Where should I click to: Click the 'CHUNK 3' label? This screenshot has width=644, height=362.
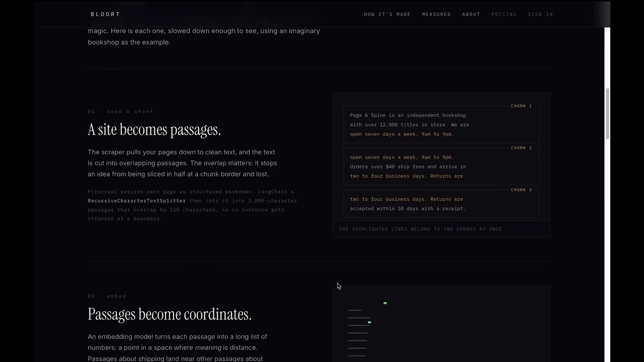click(521, 190)
